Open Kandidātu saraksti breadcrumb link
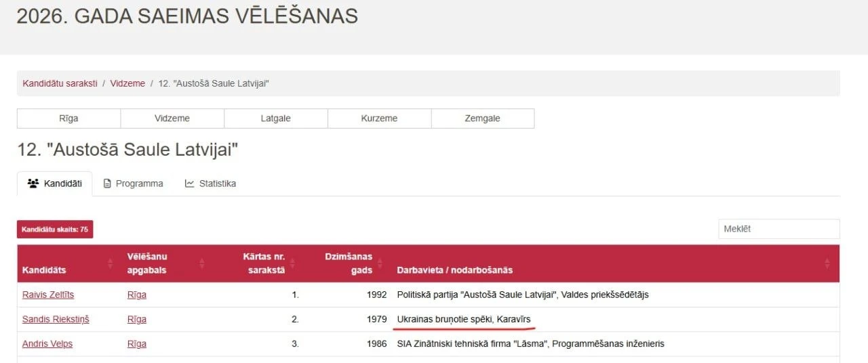The image size is (868, 363). click(60, 83)
